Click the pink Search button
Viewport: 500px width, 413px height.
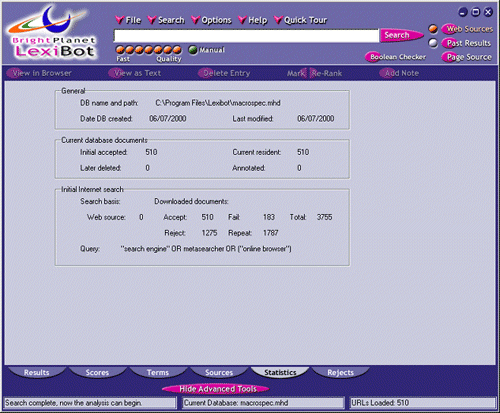[x=401, y=35]
